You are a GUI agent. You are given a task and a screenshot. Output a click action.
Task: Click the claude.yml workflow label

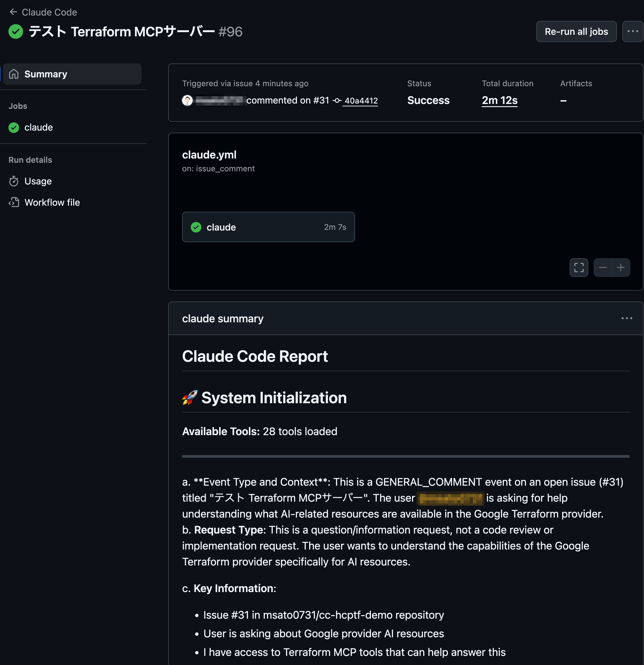click(209, 155)
